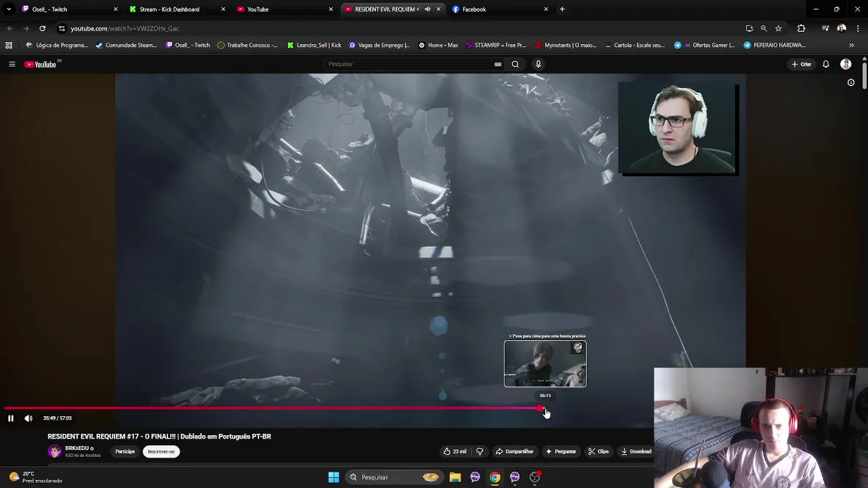Open the media controls icon in Chrome toolbar

click(825, 28)
